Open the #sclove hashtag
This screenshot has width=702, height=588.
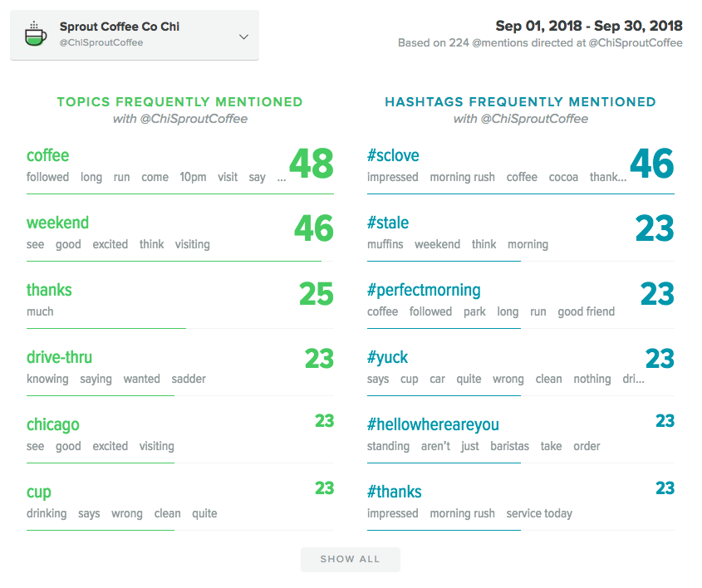[393, 155]
